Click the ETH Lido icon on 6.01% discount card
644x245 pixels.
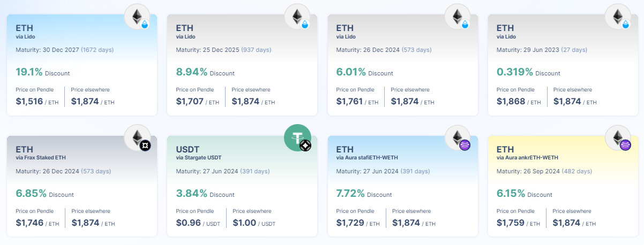458,17
